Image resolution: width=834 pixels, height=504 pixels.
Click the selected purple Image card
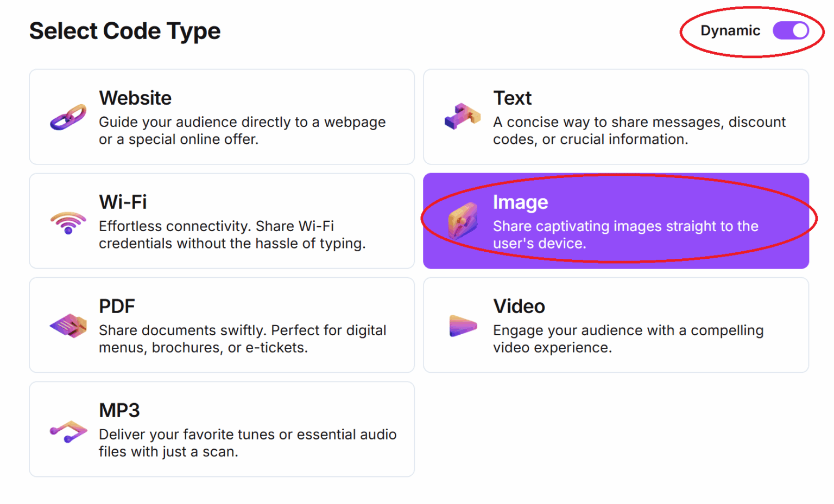click(616, 220)
